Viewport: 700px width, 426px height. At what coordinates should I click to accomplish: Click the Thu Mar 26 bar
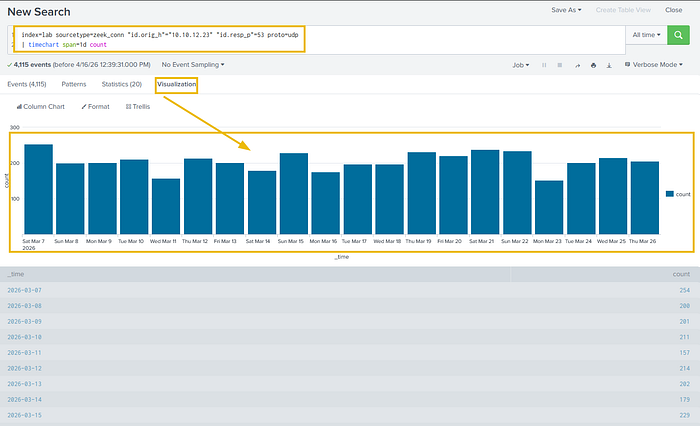tap(645, 198)
